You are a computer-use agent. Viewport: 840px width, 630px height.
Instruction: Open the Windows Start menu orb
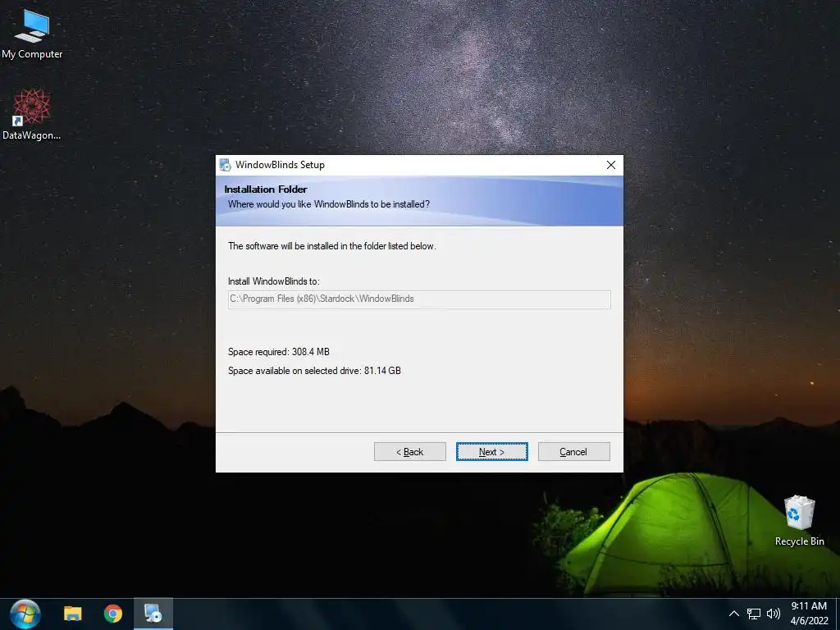pos(25,614)
